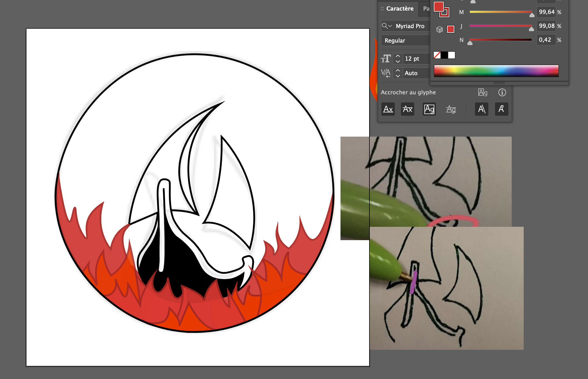Choose the white swatch

pyautogui.click(x=452, y=55)
